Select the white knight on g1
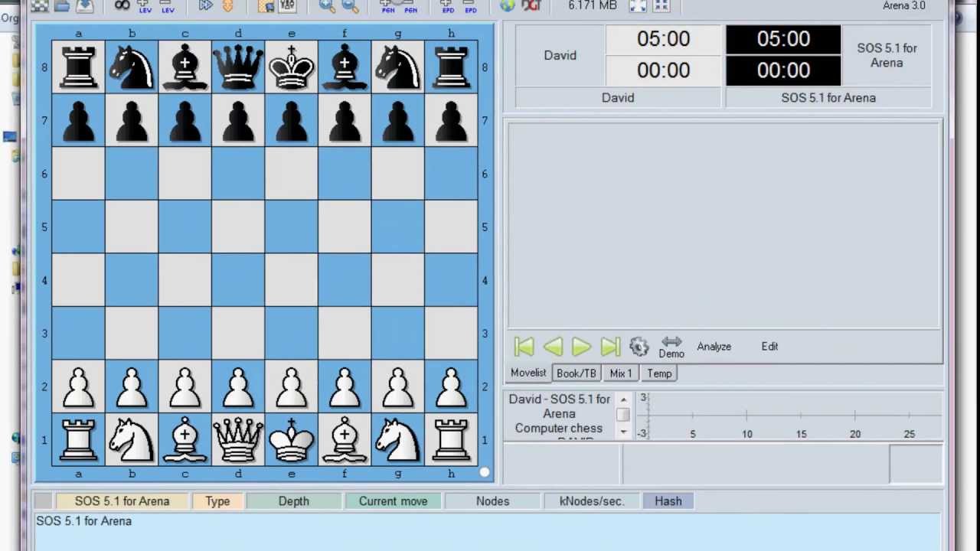 point(397,439)
